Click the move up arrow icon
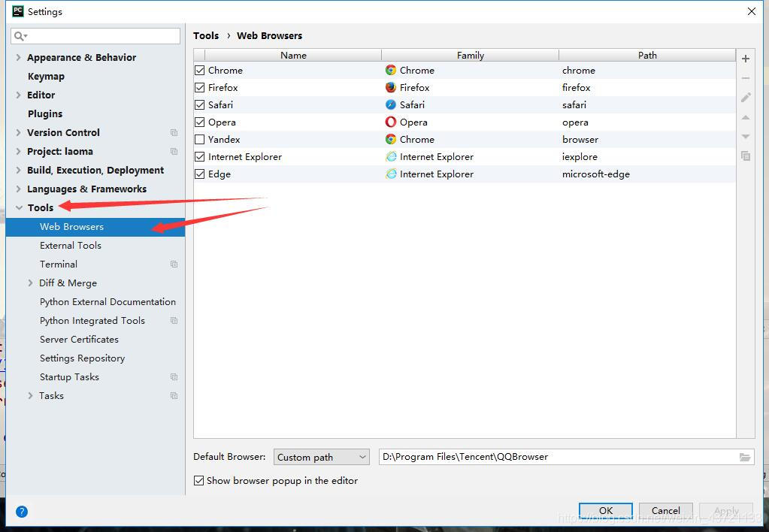The width and height of the screenshot is (769, 532). [746, 117]
